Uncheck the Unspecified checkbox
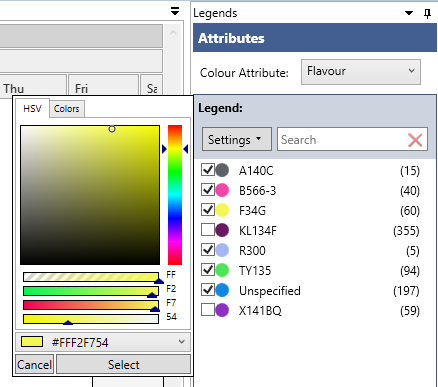This screenshot has height=387, width=438. 208,290
